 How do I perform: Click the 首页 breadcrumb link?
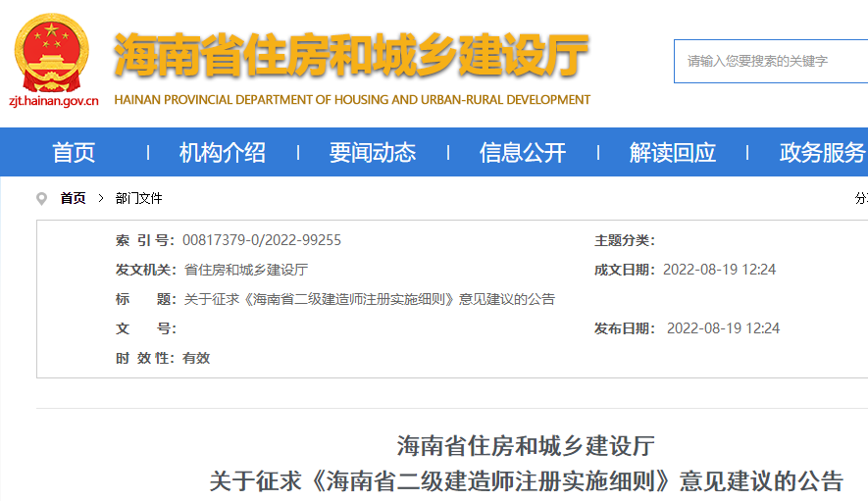coord(73,199)
